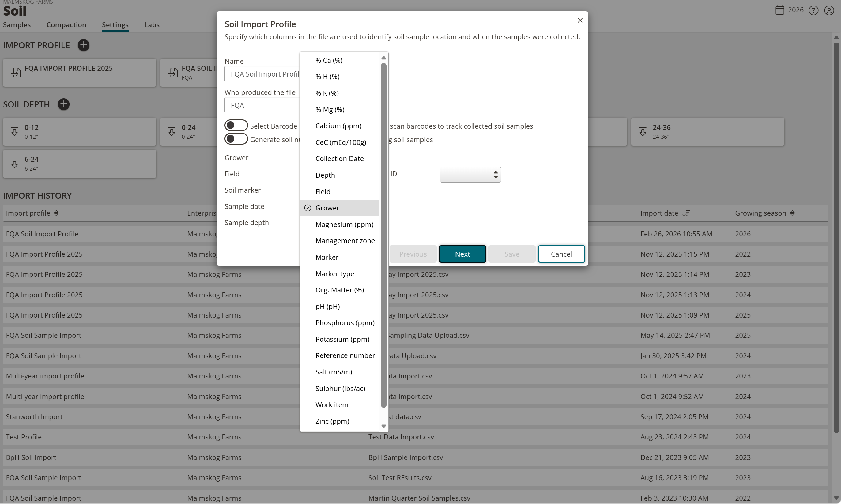The height and width of the screenshot is (504, 841).
Task: Select Management zone option
Action: (x=339, y=240)
